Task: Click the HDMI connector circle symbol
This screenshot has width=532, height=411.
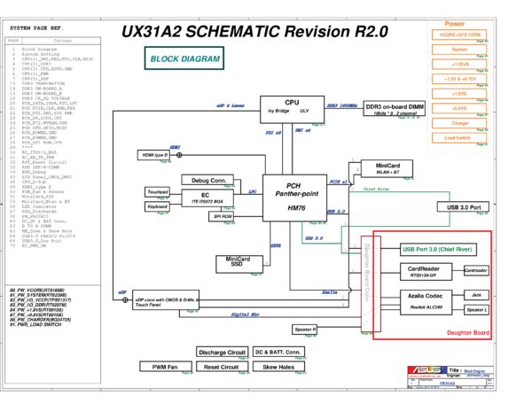Action: tap(179, 155)
